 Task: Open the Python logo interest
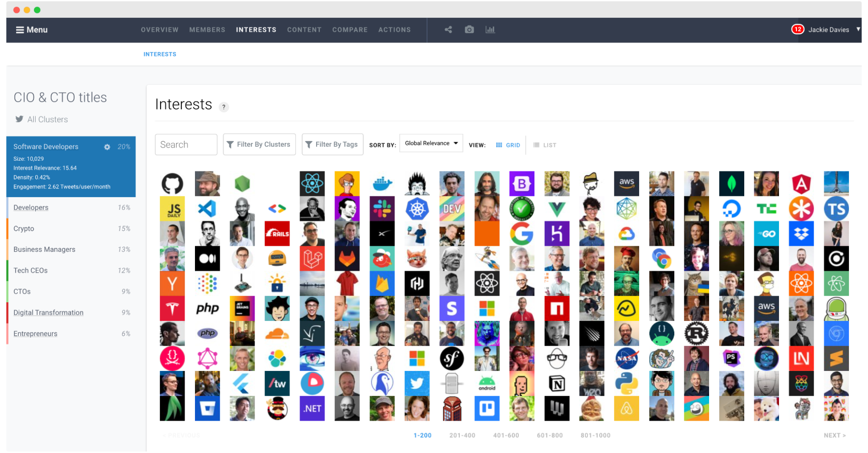[x=626, y=384]
